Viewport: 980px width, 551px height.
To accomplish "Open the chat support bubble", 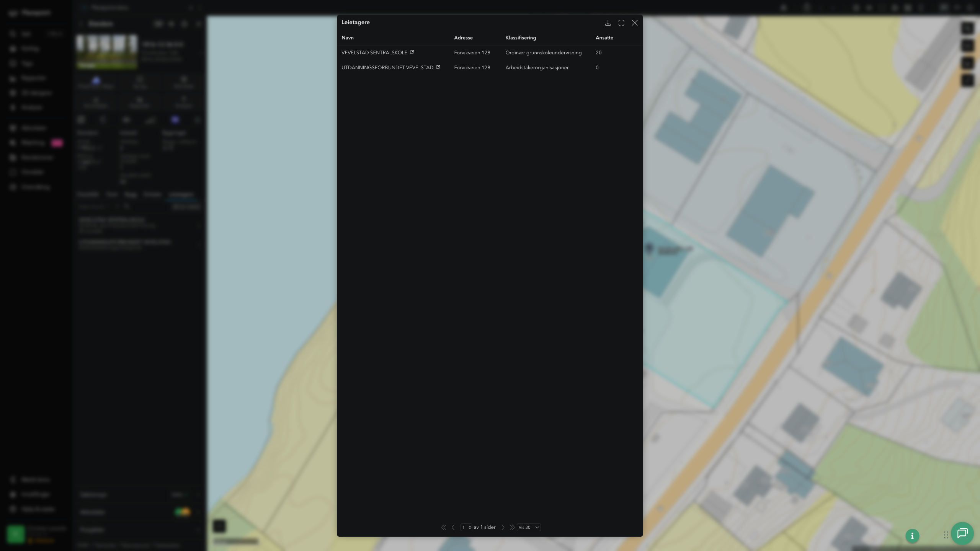I will point(962,533).
